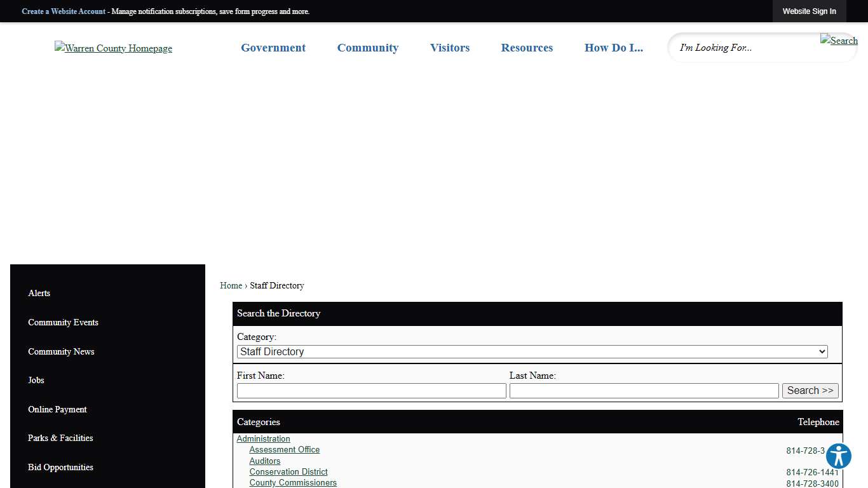Image resolution: width=868 pixels, height=488 pixels.
Task: Open the Visitors menu
Action: coord(449,48)
